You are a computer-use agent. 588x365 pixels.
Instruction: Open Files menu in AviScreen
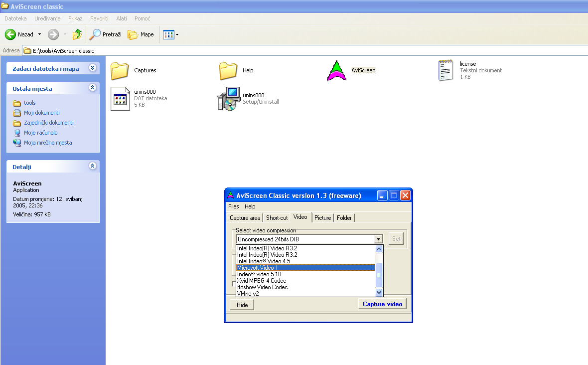coord(234,207)
